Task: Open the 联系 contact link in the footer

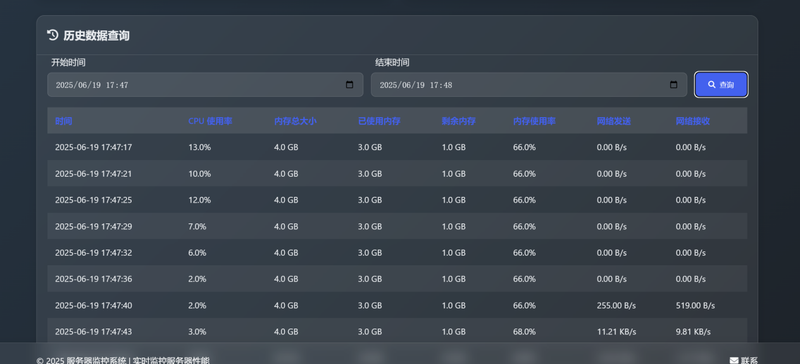Action: [744, 360]
